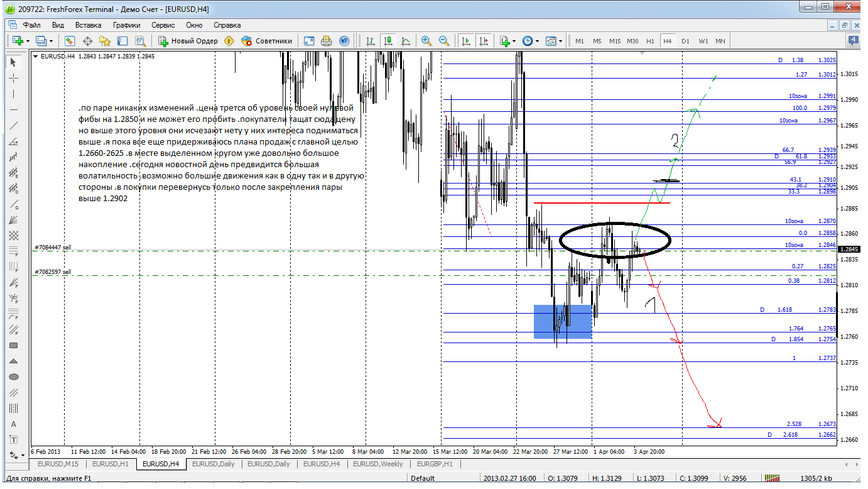Switch to the EURUSD,Weekly chart tab
This screenshot has width=868, height=489.
pos(378,464)
